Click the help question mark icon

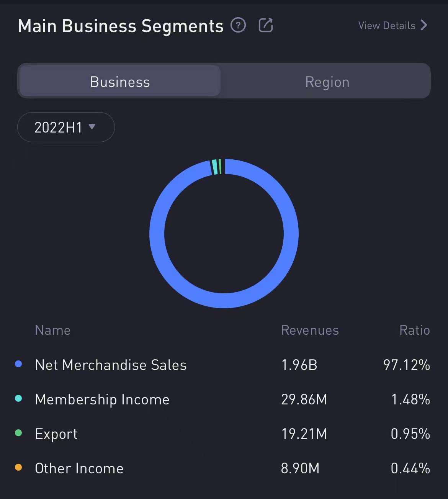(x=238, y=26)
